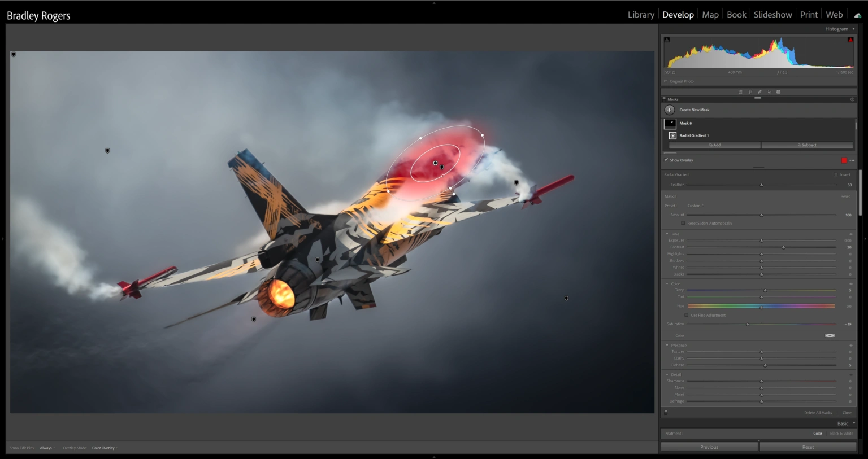Screen dimensions: 868x459
Task: Toggle the Show Overlay checkbox
Action: click(x=666, y=160)
